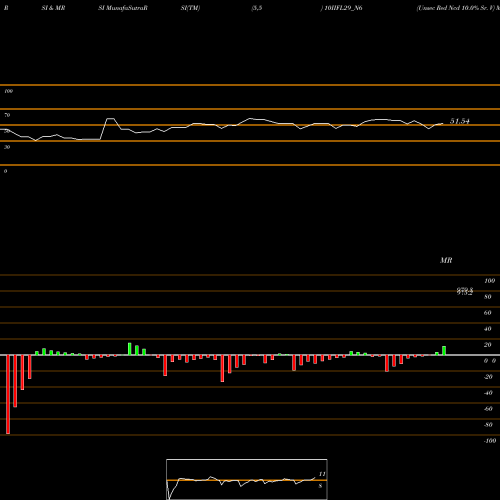Click the 'SI(TM)' header label
Viewport: 500px width, 500px height.
pyautogui.click(x=190, y=8)
